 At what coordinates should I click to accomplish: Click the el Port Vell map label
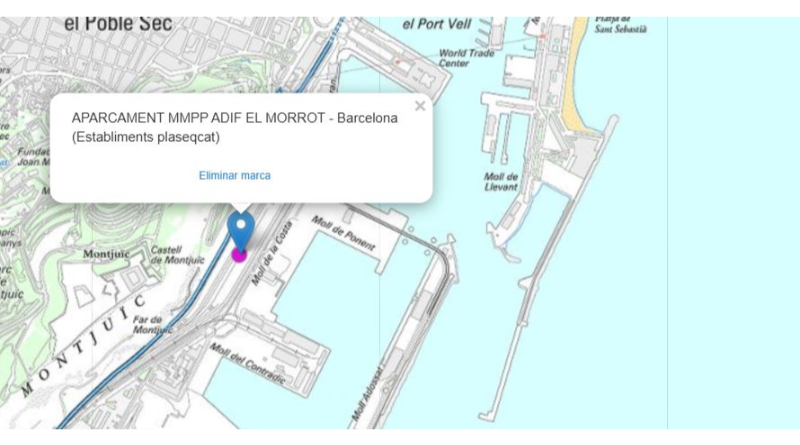click(435, 23)
